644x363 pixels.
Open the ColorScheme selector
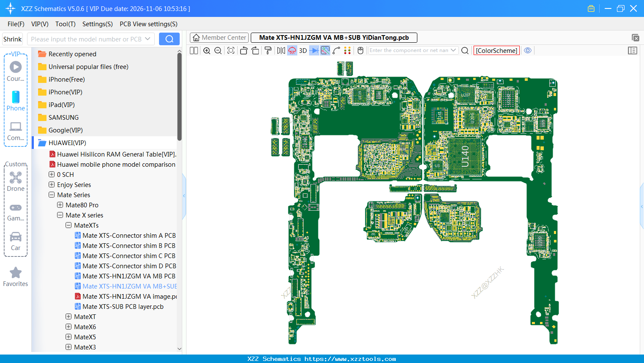tap(496, 50)
